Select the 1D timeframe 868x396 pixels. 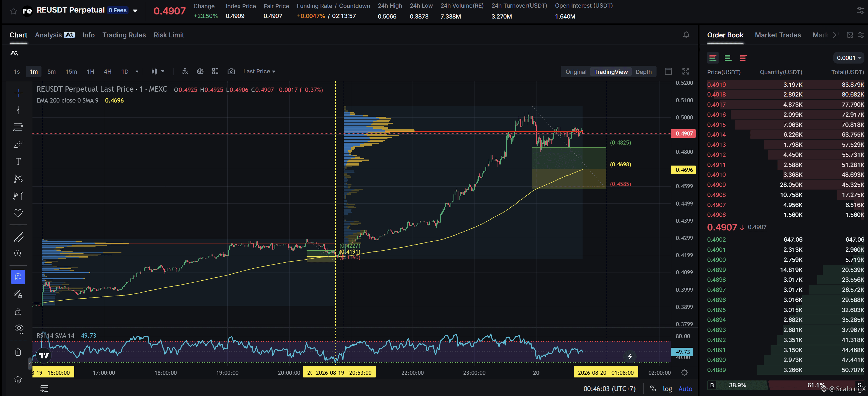[125, 71]
